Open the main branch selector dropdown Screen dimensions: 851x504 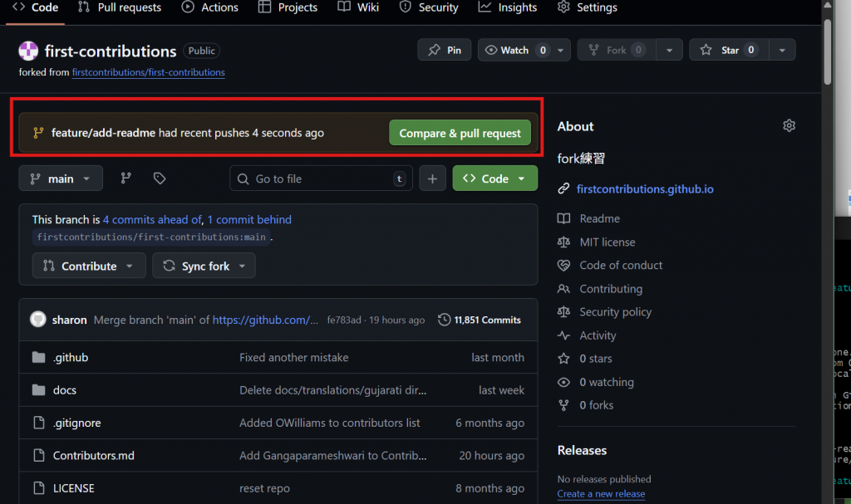[x=61, y=179]
